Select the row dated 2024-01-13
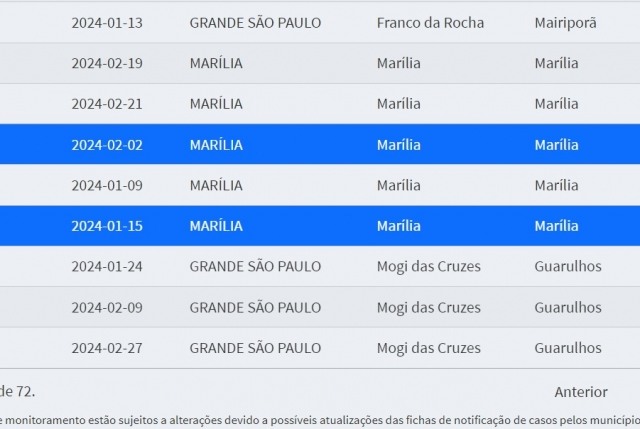Screen dimensions: 640x429 pyautogui.click(x=320, y=22)
